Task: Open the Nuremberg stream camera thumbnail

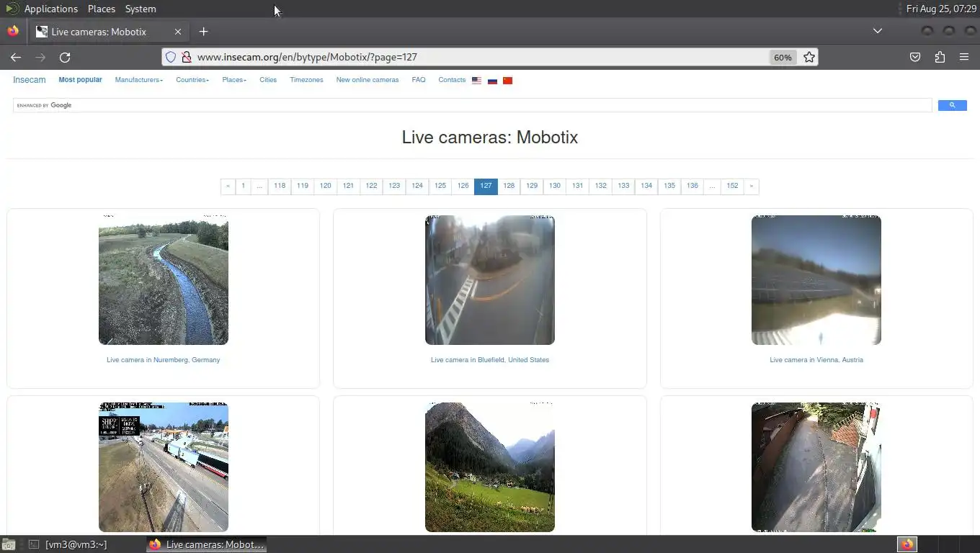Action: pyautogui.click(x=164, y=279)
